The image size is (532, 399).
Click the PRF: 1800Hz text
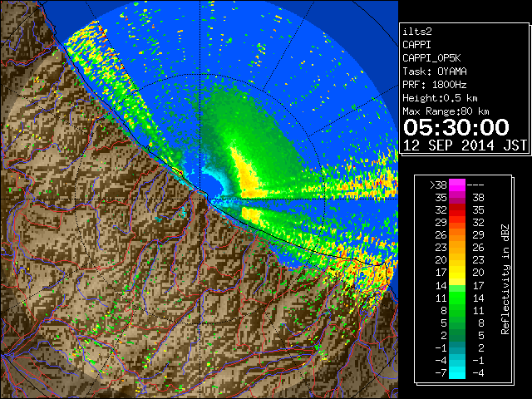(x=435, y=85)
